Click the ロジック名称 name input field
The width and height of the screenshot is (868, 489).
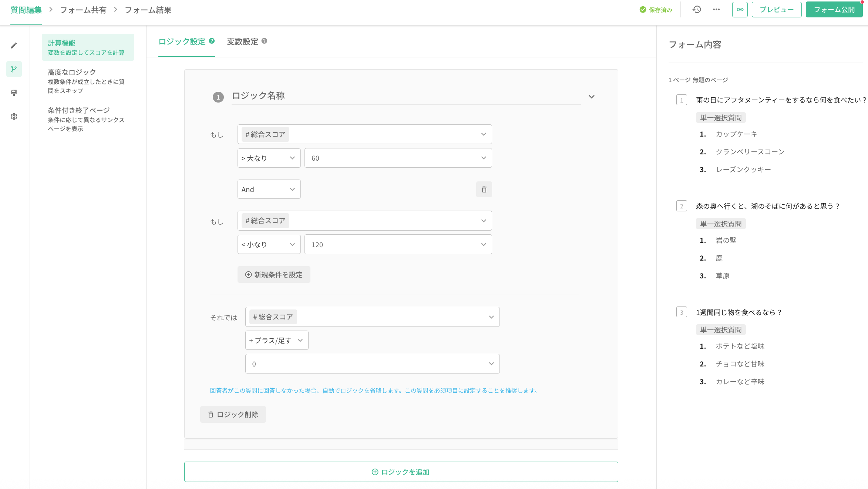[406, 96]
